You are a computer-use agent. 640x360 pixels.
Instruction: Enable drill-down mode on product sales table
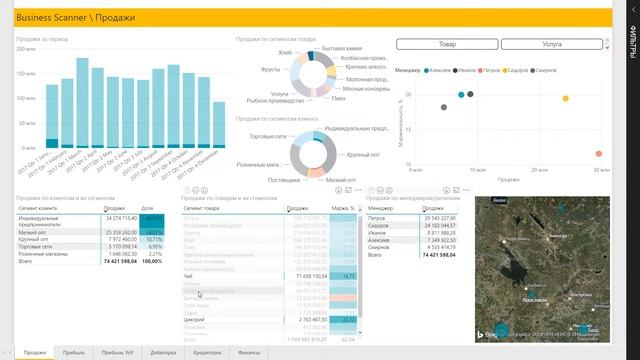(x=338, y=190)
